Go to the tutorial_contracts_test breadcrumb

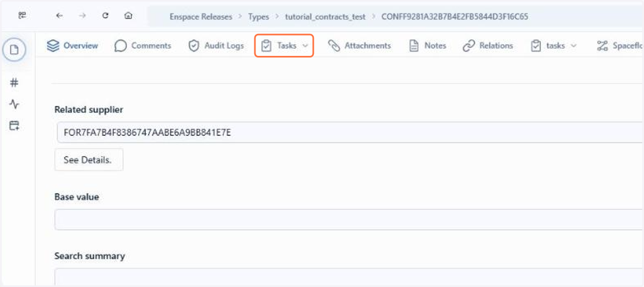click(325, 17)
